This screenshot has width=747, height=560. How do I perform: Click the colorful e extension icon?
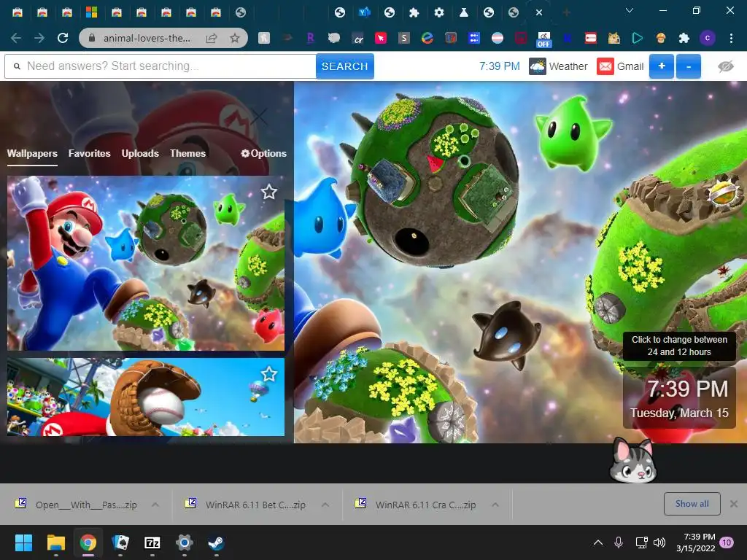[427, 38]
